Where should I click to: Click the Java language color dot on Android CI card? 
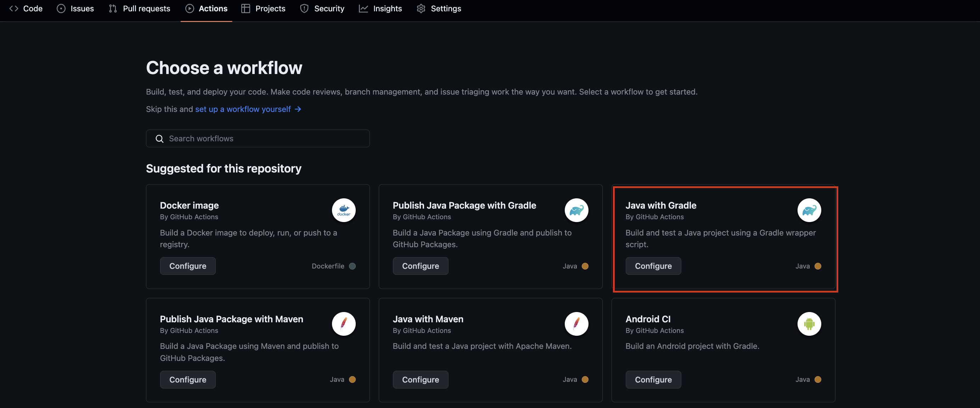[x=818, y=379]
